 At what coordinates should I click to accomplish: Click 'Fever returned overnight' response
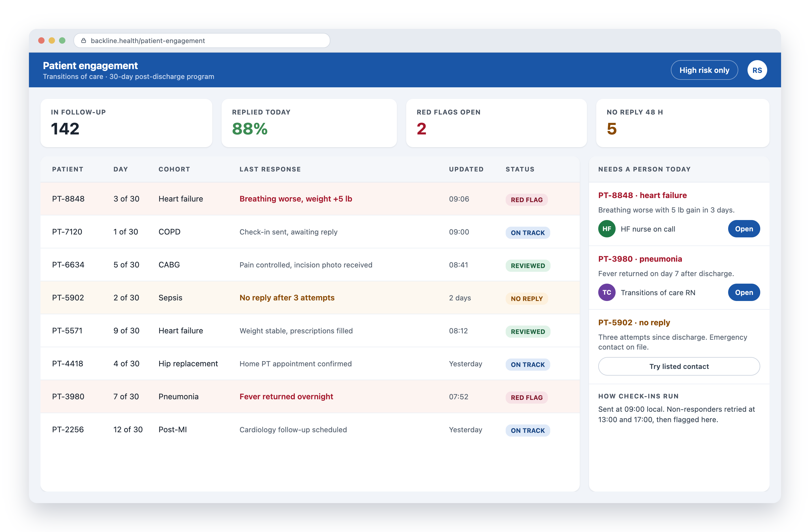point(286,397)
